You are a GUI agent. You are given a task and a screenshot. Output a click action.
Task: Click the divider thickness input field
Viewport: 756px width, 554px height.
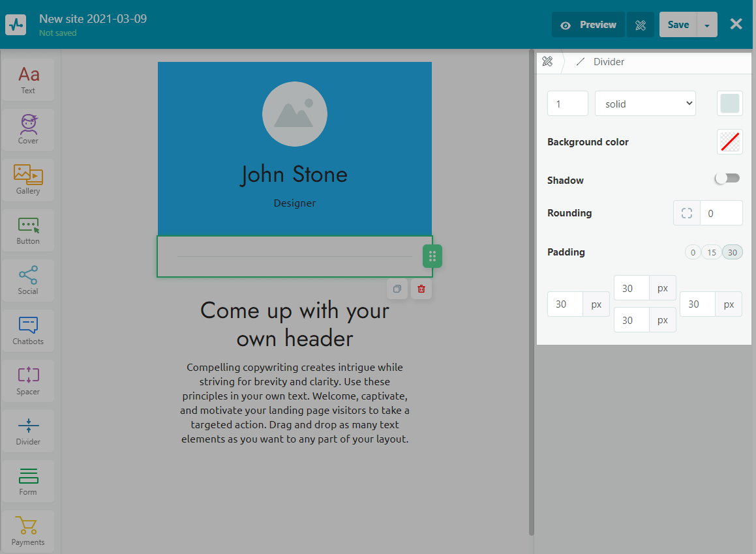click(567, 104)
